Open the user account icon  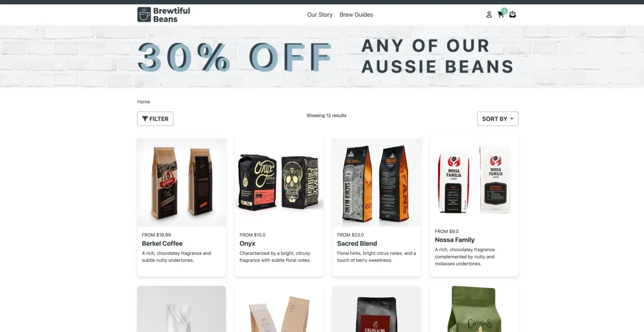(x=489, y=14)
